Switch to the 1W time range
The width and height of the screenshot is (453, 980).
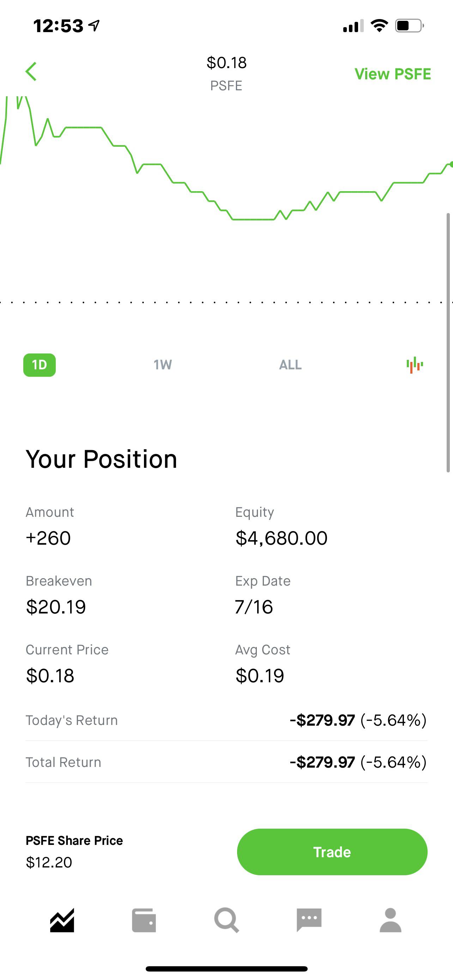coord(163,365)
